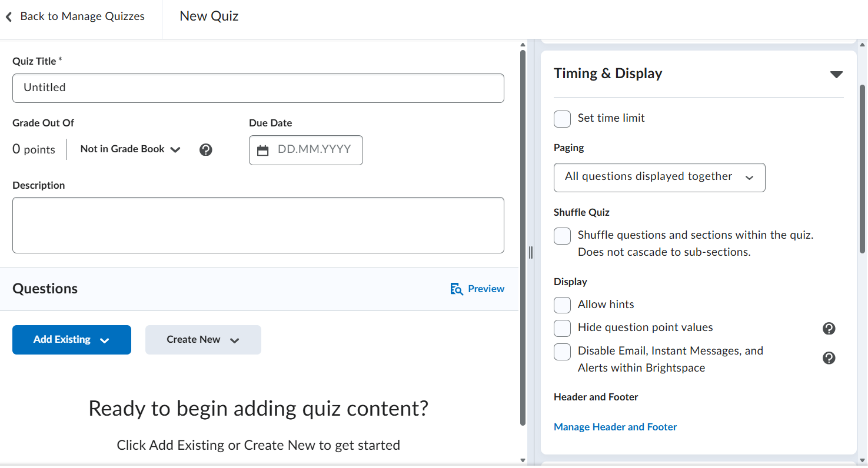Image resolution: width=868 pixels, height=468 pixels.
Task: Open the Due Date calendar icon
Action: click(263, 151)
